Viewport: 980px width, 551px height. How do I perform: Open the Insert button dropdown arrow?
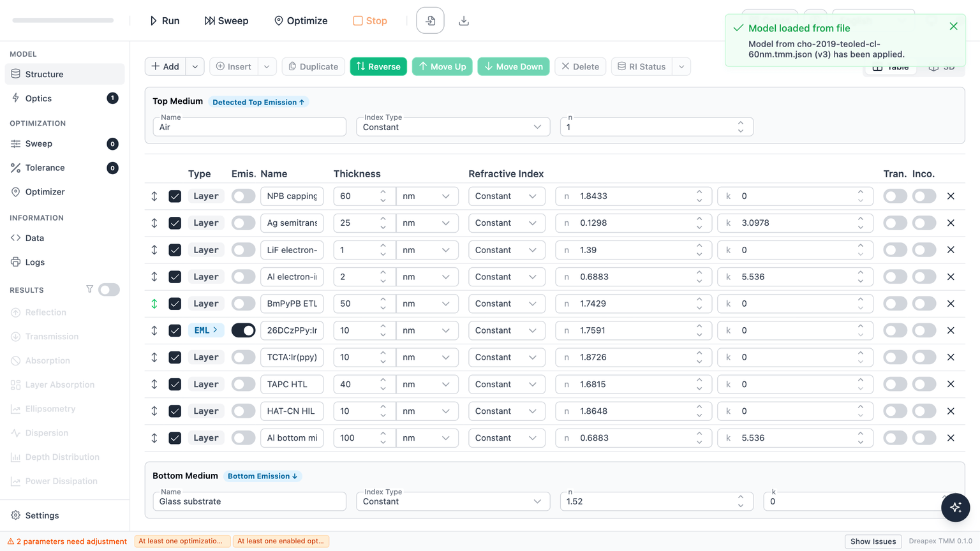267,66
